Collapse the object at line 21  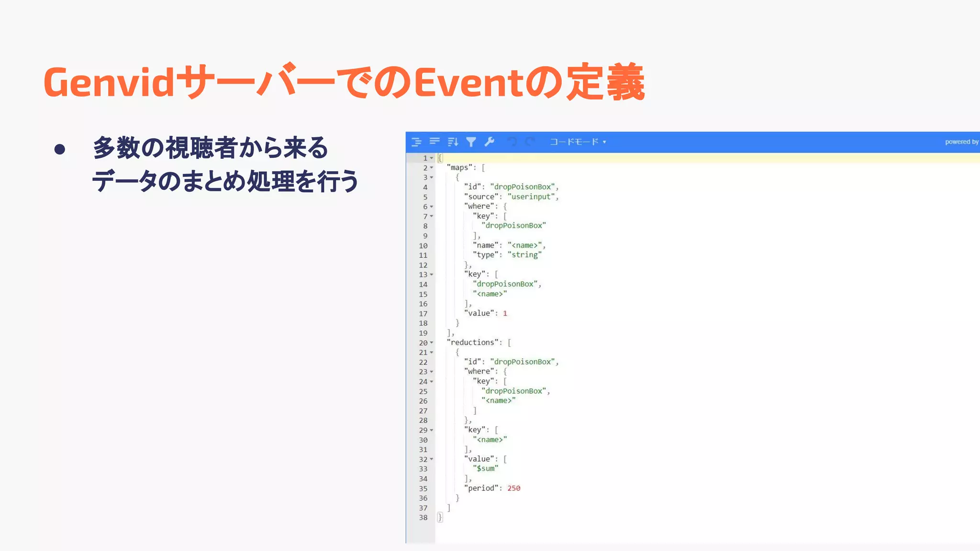click(432, 353)
